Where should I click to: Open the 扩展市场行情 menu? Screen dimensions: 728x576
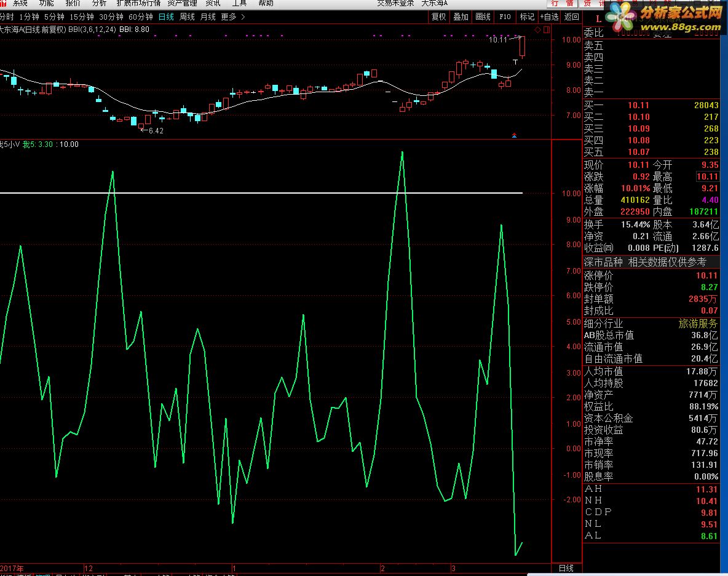click(138, 4)
